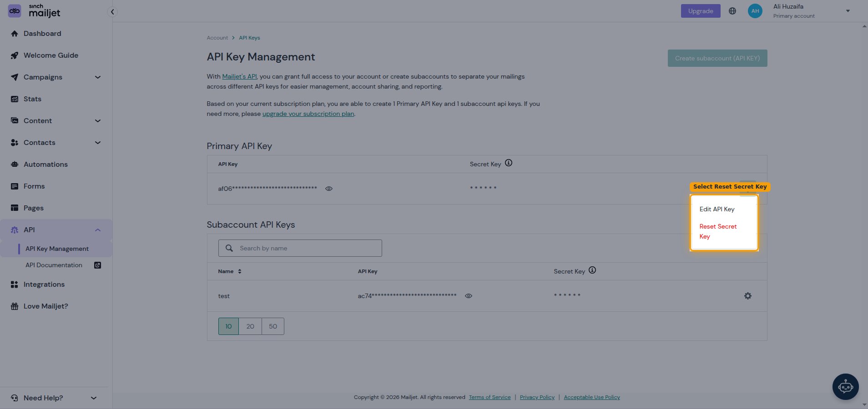Open the Mailjet's API link
The image size is (868, 409).
239,76
